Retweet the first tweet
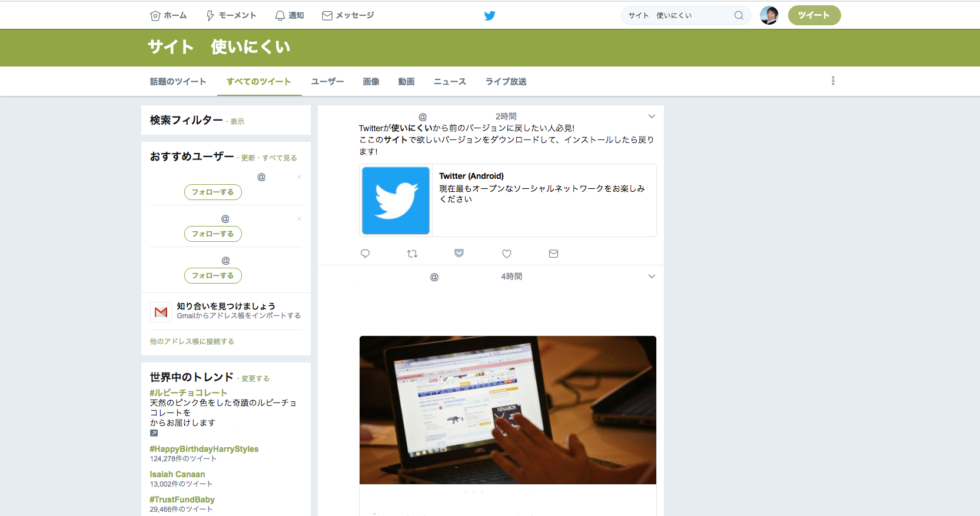 click(x=412, y=254)
